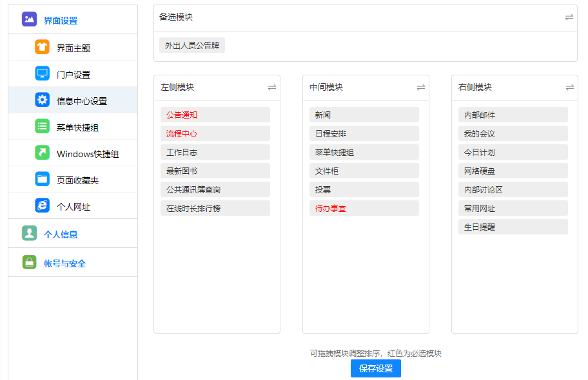Image resolution: width=588 pixels, height=380 pixels.
Task: Click the green list icon for 菜单快捷组
Action: (42, 126)
